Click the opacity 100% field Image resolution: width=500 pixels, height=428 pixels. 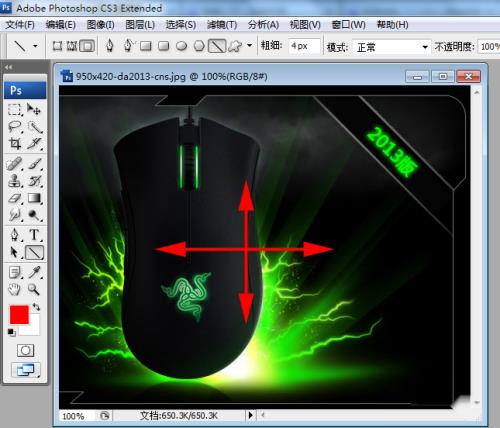(x=489, y=47)
